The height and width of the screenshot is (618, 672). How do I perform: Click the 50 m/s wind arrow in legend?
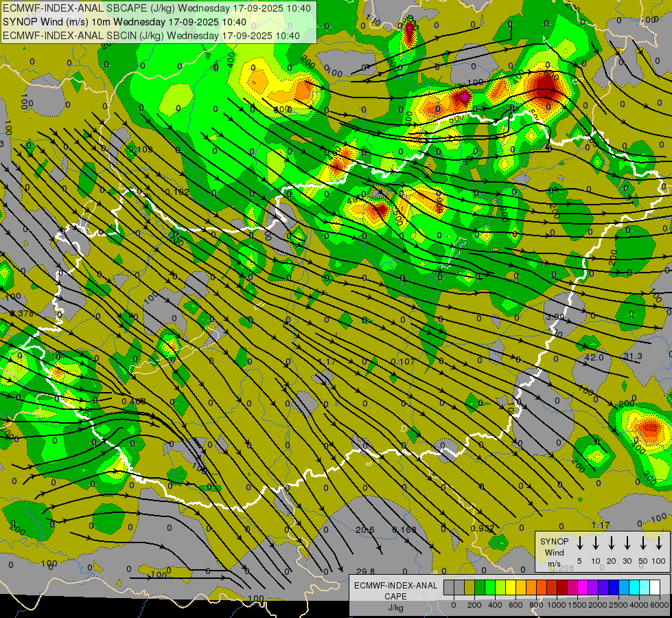coord(643,542)
